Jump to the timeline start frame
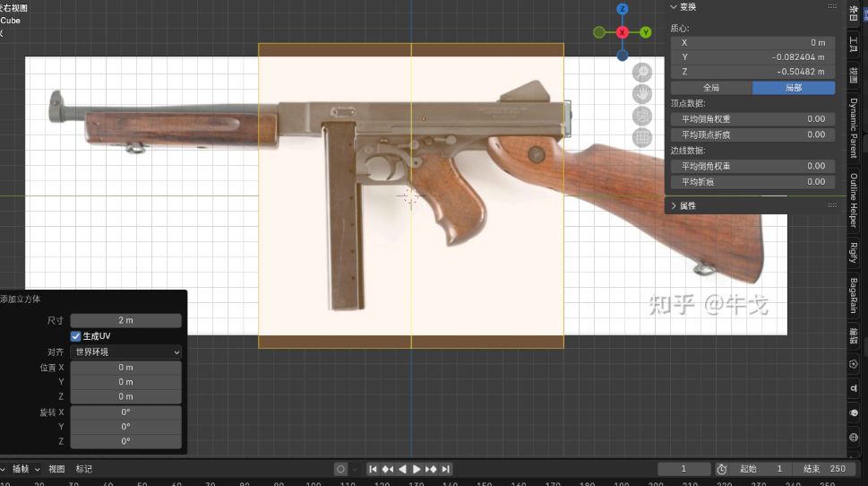The width and height of the screenshot is (868, 486). point(374,469)
